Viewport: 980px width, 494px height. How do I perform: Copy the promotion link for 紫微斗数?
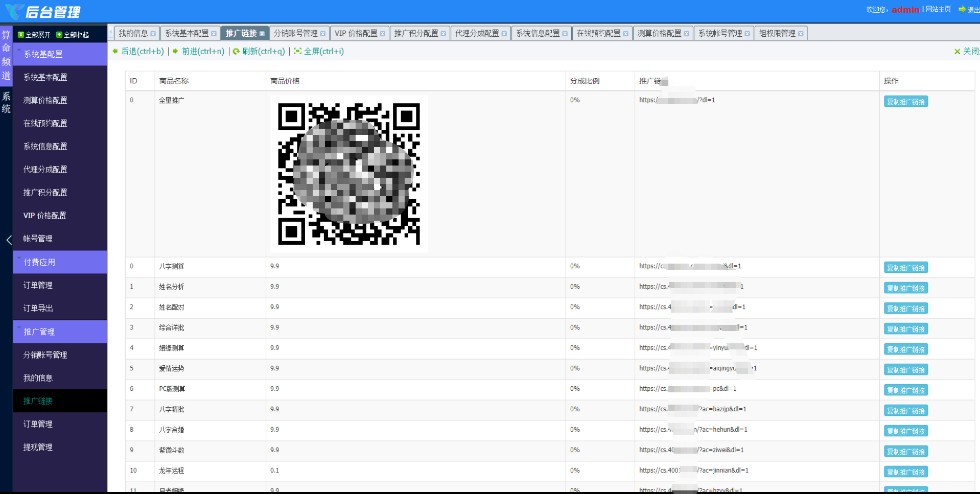coord(906,452)
